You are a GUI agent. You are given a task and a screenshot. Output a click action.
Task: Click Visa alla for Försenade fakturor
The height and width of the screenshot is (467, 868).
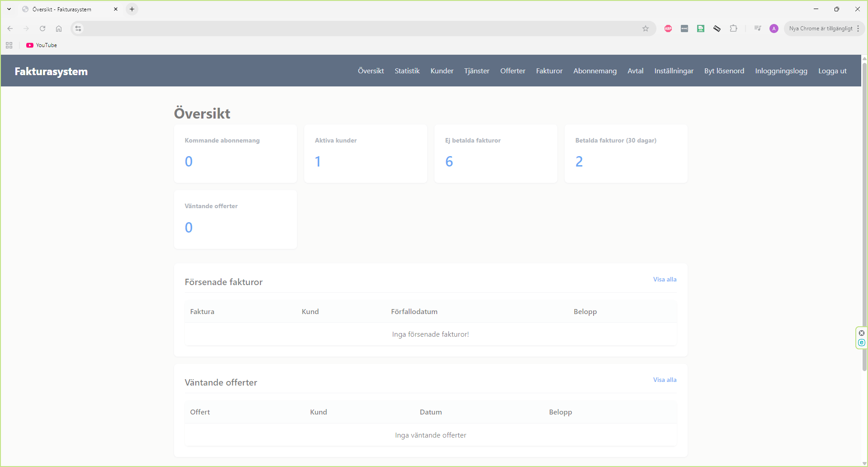tap(665, 279)
